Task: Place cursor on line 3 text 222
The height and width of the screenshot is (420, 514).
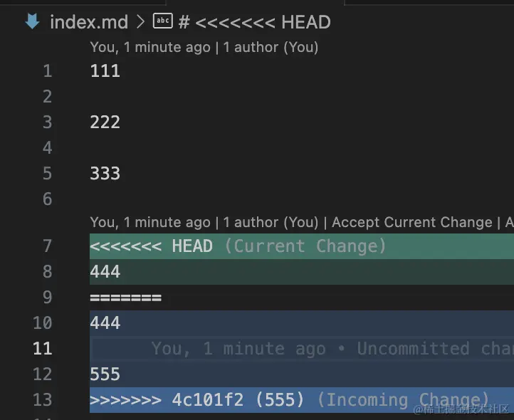Action: 105,122
